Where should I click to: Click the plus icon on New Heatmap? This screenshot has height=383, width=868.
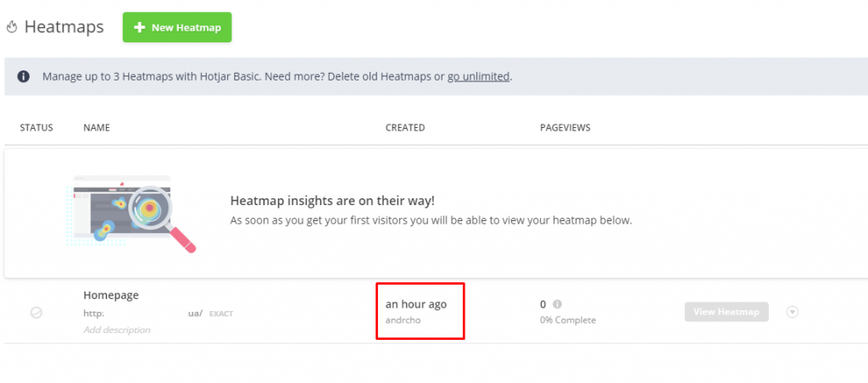(x=140, y=27)
